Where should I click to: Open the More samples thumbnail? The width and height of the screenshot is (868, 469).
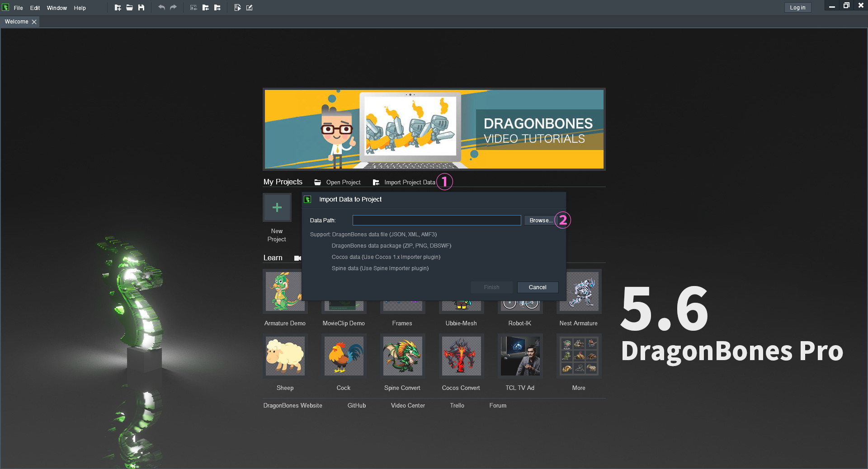(x=579, y=356)
